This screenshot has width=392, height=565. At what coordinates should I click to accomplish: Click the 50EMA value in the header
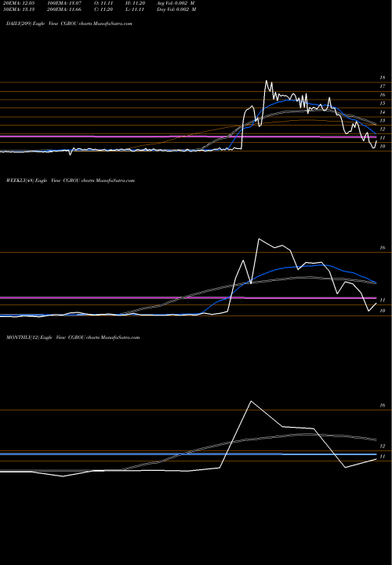click(x=17, y=9)
